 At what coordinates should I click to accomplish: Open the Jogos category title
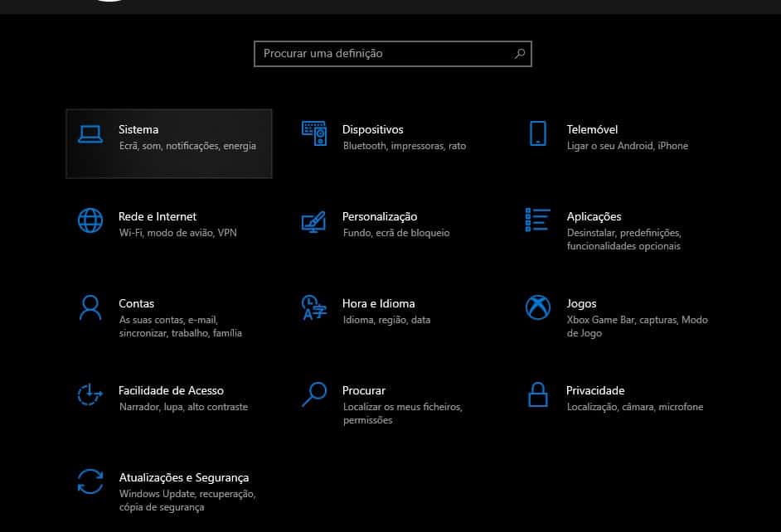click(581, 304)
